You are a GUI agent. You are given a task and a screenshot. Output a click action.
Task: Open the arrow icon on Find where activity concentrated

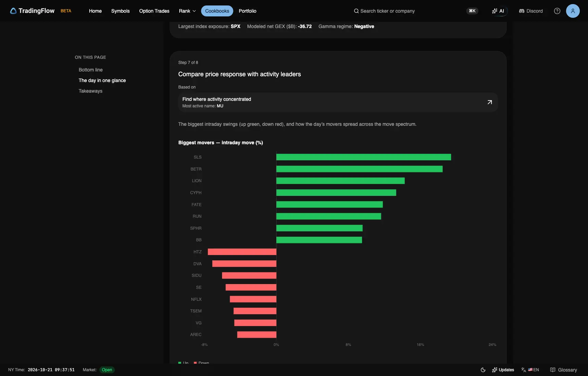click(489, 102)
